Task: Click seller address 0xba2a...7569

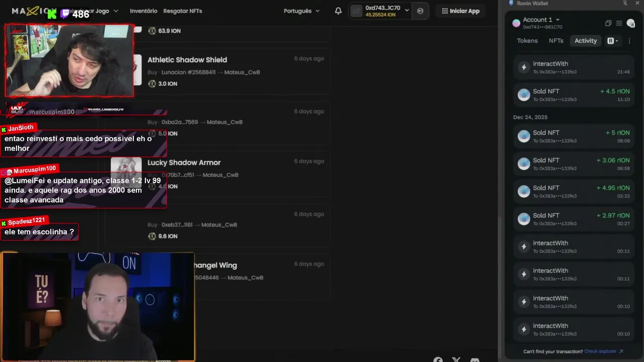Action: click(x=180, y=122)
